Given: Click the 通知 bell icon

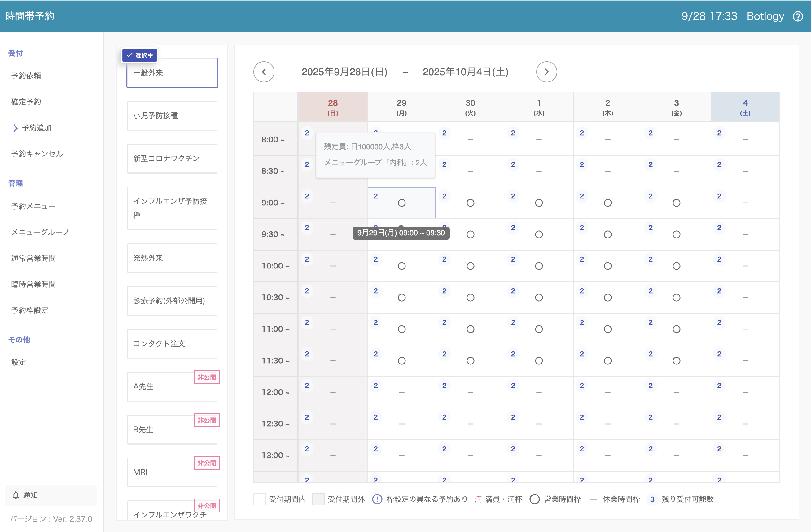Looking at the screenshot, I should click(16, 495).
